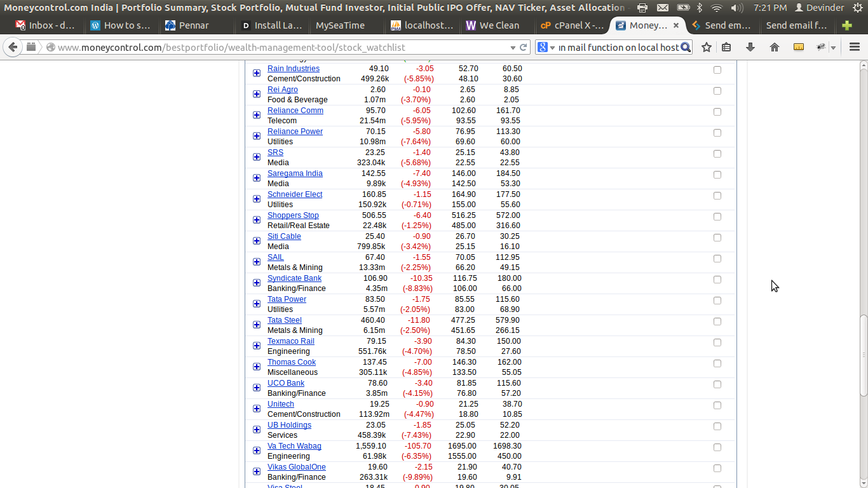Click Syndicate Bank change -10.35
Viewport: 868px width, 488px height.
pos(421,278)
